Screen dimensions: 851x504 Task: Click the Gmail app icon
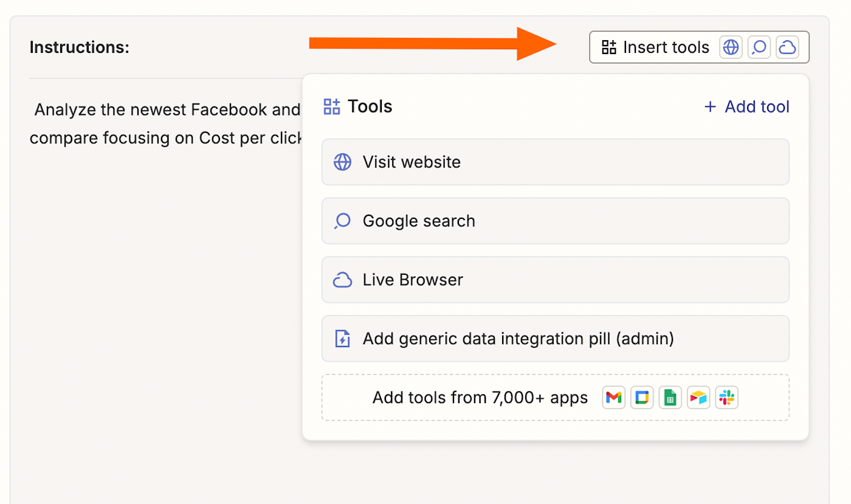(x=614, y=398)
